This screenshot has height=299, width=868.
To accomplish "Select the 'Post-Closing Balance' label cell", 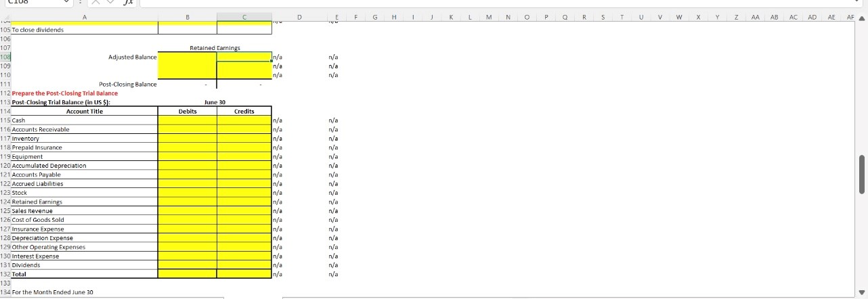I will [x=85, y=85].
